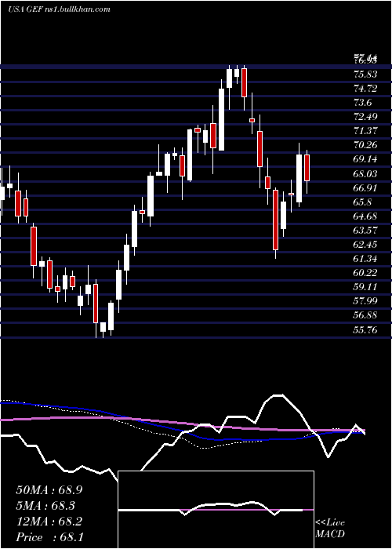Viewport: 392px width, 549px height.
Task: Click inside the MACD inset chart box
Action: (216, 510)
